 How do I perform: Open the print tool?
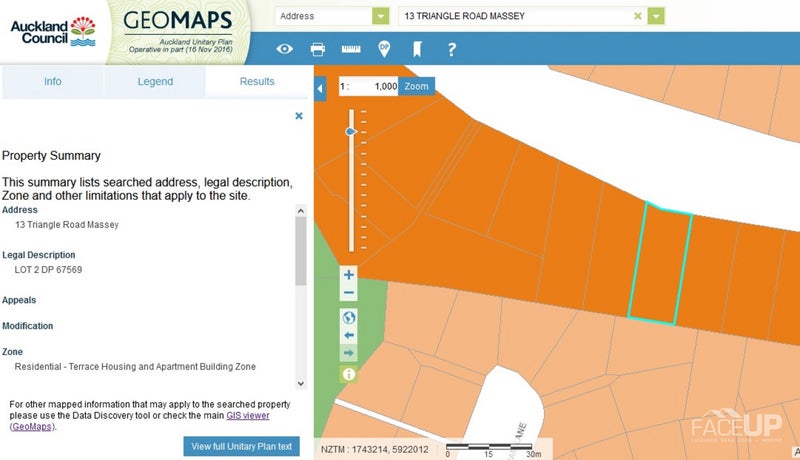[317, 49]
